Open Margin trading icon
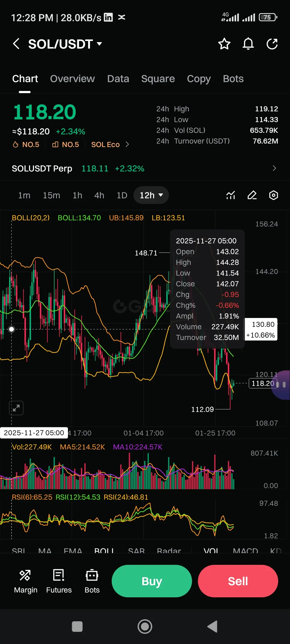Screen dimensions: 290x644 click(x=26, y=581)
